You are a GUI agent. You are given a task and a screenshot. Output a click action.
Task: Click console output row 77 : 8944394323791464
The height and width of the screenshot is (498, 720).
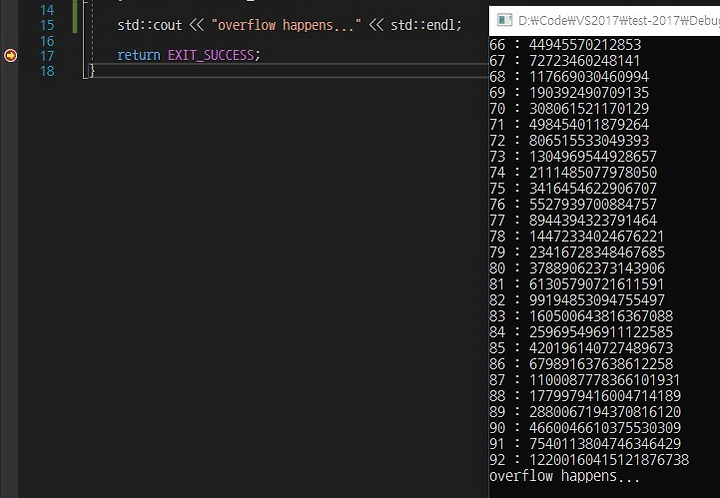click(573, 220)
